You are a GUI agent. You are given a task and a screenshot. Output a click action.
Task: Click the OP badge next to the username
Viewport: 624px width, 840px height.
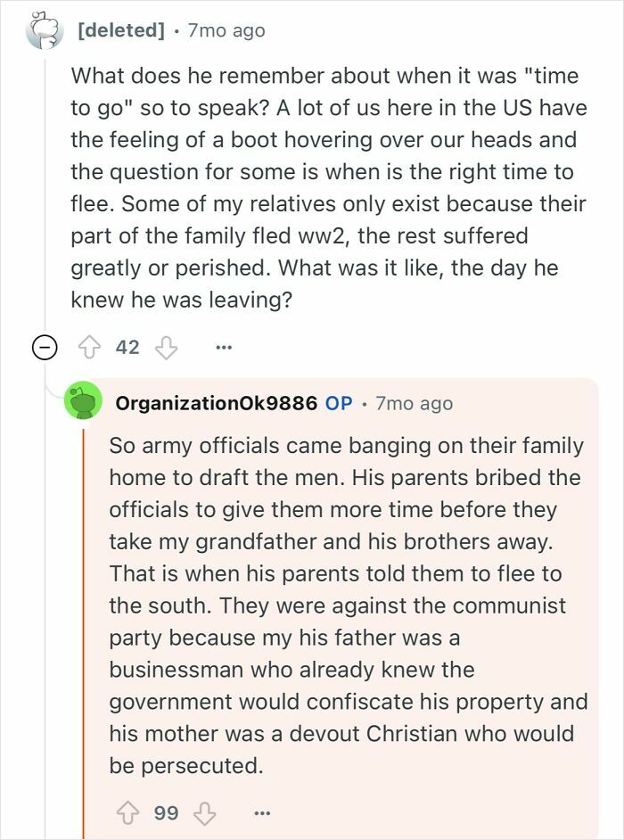[x=341, y=403]
